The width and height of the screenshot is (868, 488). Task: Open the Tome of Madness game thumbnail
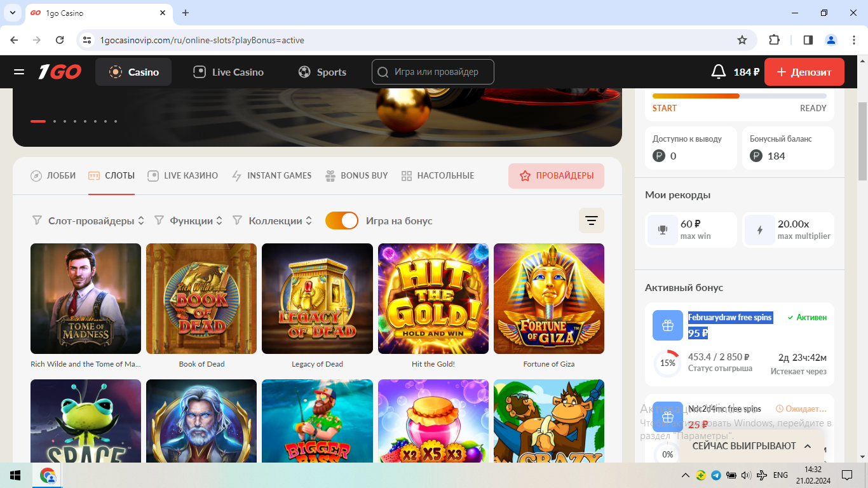click(86, 299)
